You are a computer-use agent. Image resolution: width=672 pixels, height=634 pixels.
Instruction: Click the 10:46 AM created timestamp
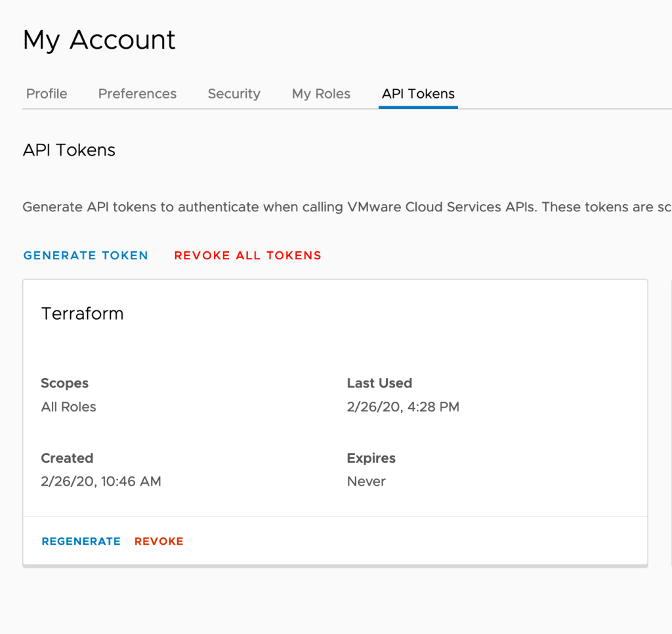click(101, 482)
